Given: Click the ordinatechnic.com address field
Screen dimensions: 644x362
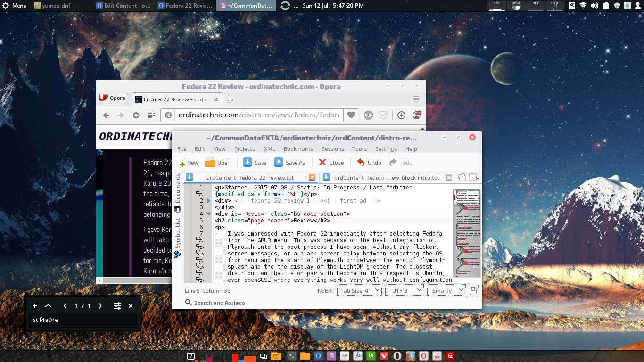Looking at the screenshot, I should [259, 115].
